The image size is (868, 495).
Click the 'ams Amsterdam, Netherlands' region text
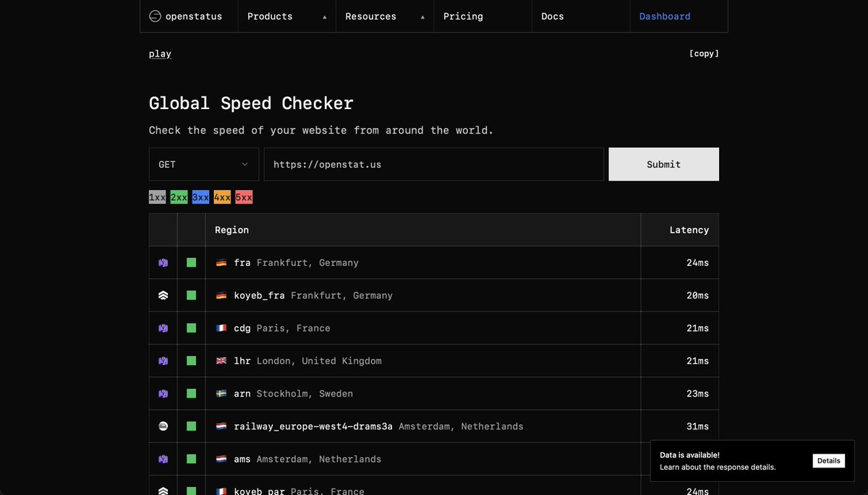pos(307,459)
